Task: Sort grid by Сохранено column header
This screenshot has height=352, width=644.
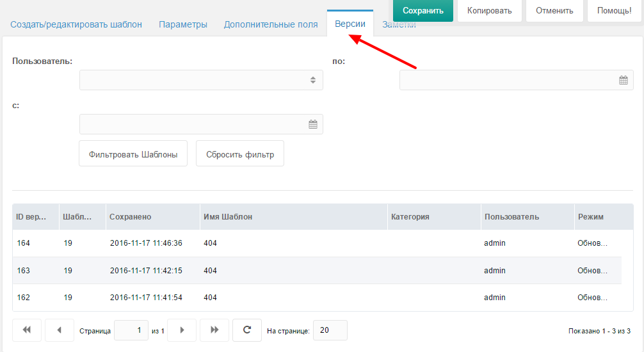Action: tap(153, 217)
